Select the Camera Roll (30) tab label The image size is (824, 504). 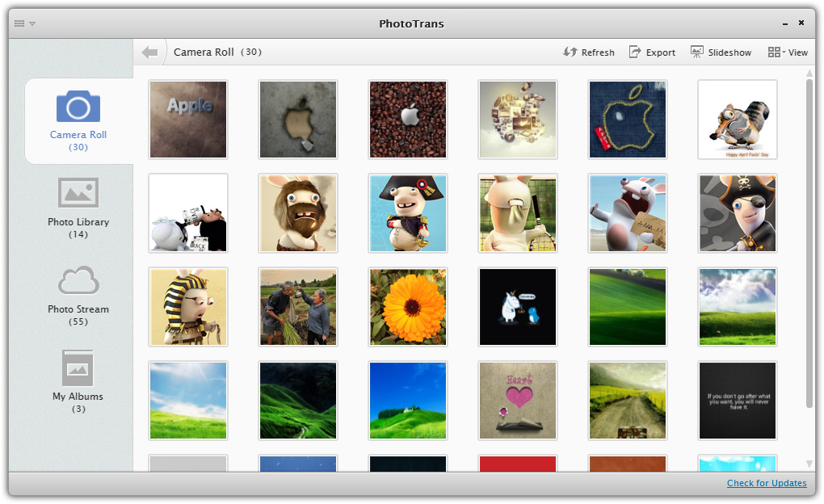(x=78, y=141)
